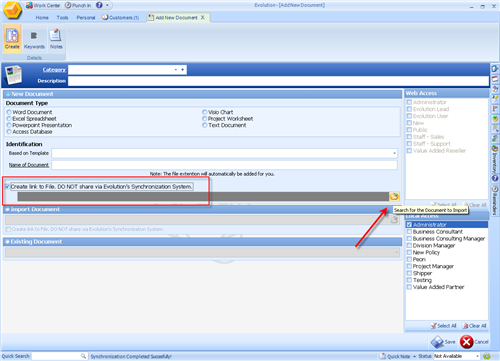Open the Inventory sidebar panel
The image size is (500, 361).
[x=495, y=159]
